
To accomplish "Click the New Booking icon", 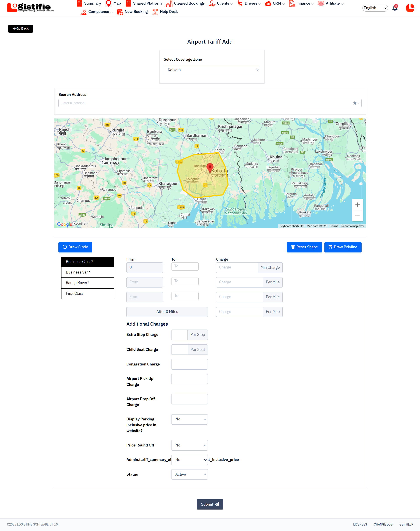I will [x=120, y=12].
